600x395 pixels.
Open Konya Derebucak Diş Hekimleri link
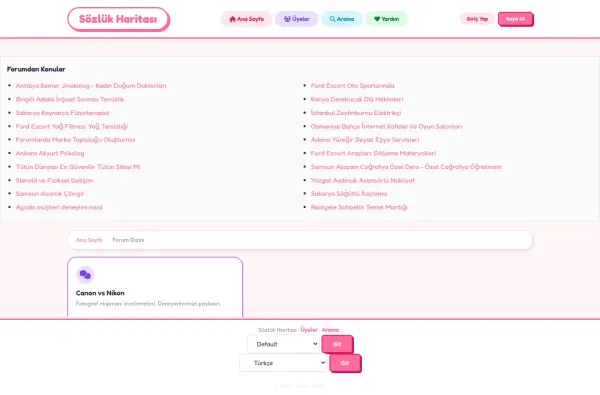tap(357, 99)
